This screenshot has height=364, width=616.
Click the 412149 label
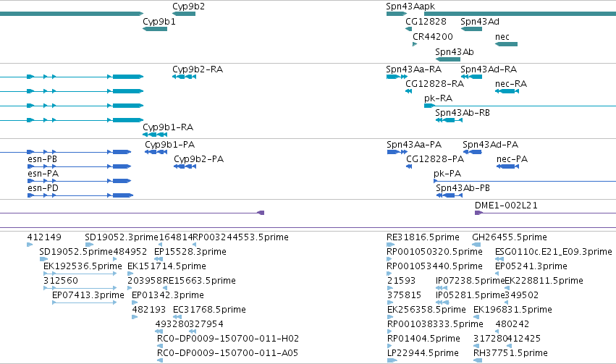(x=44, y=237)
